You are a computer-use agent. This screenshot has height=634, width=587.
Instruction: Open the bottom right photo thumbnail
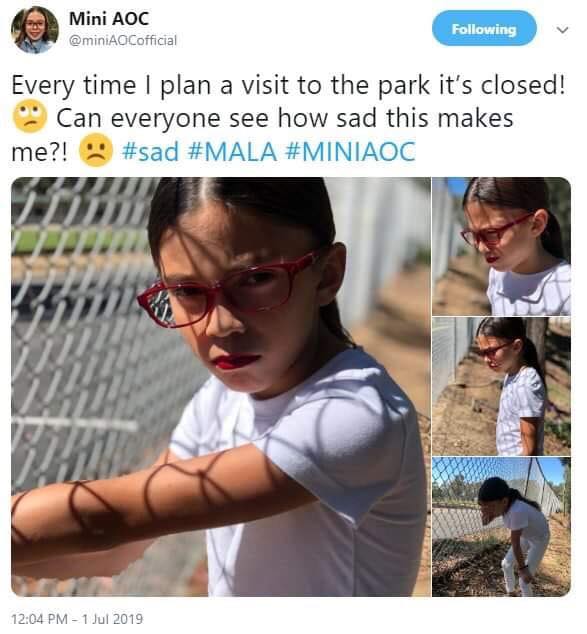coord(501,527)
